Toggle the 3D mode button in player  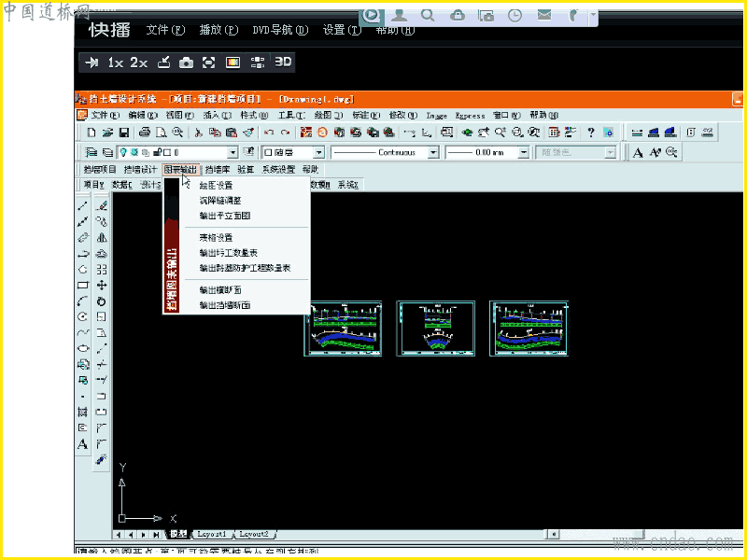(283, 62)
